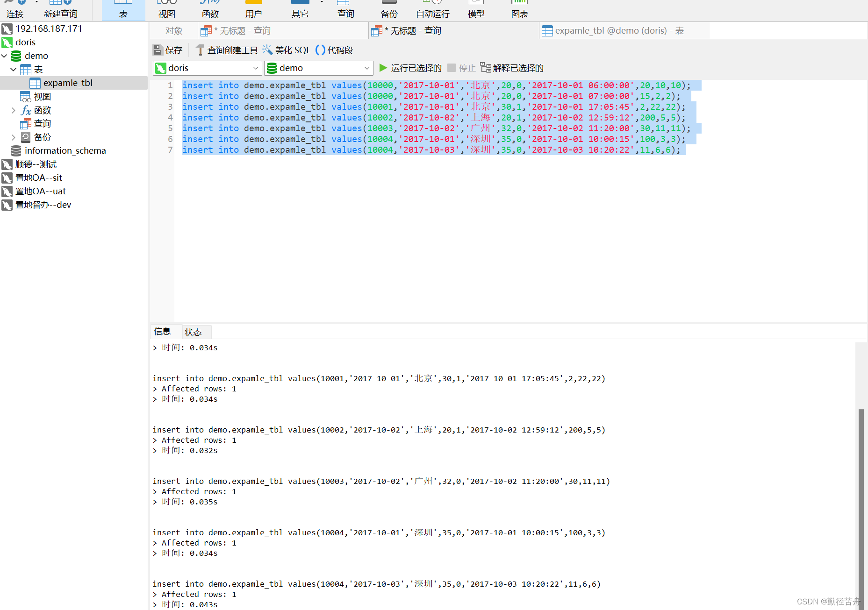Screen dimensions: 868x610
Task: Select the 状态 (Status) result tab
Action: [193, 332]
